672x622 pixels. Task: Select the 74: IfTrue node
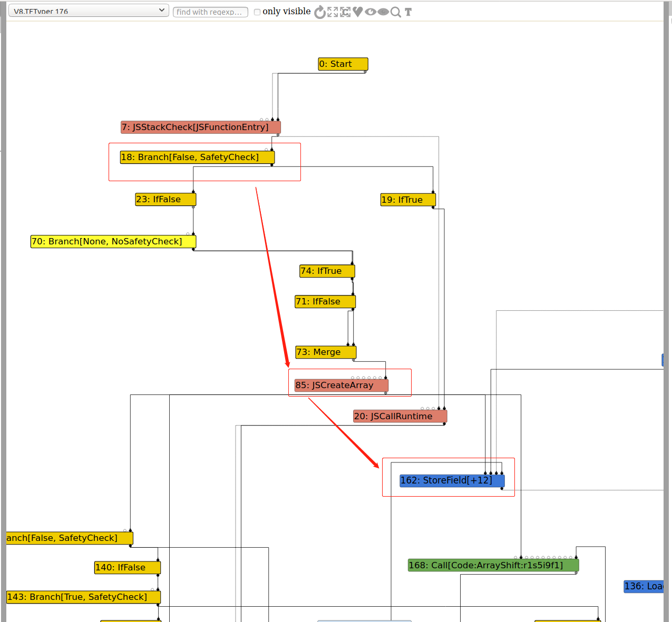tap(327, 271)
